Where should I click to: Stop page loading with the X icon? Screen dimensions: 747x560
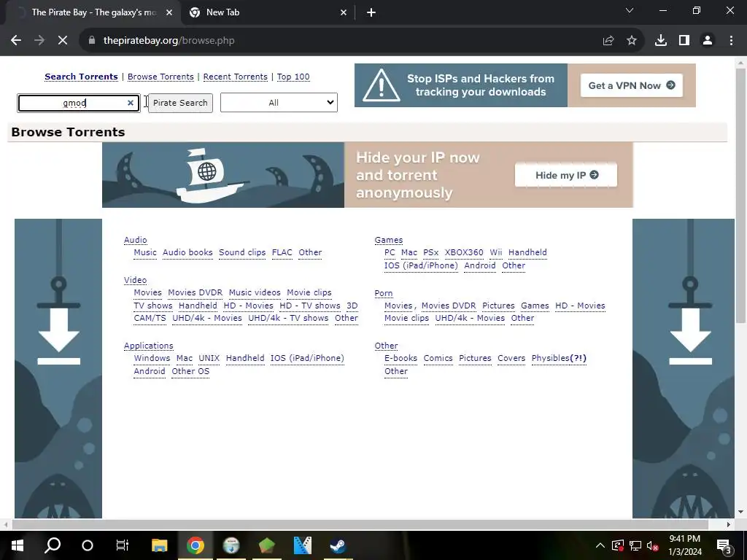point(63,41)
